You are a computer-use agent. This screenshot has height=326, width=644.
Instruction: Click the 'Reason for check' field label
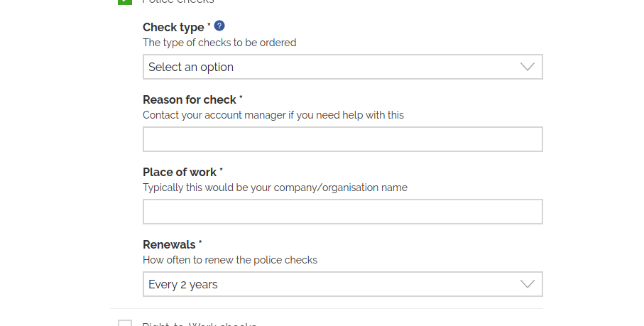tap(189, 100)
